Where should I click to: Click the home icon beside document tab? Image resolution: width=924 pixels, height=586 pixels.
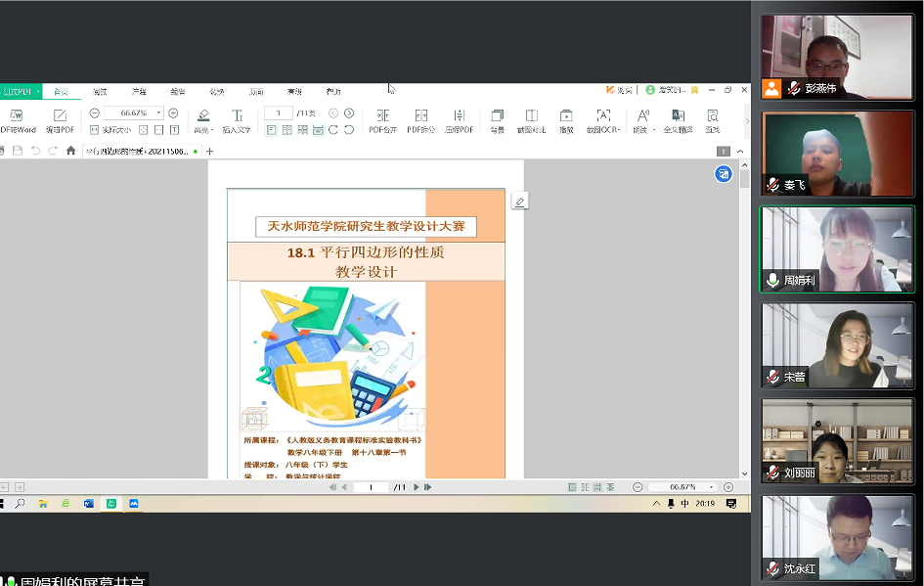[70, 151]
